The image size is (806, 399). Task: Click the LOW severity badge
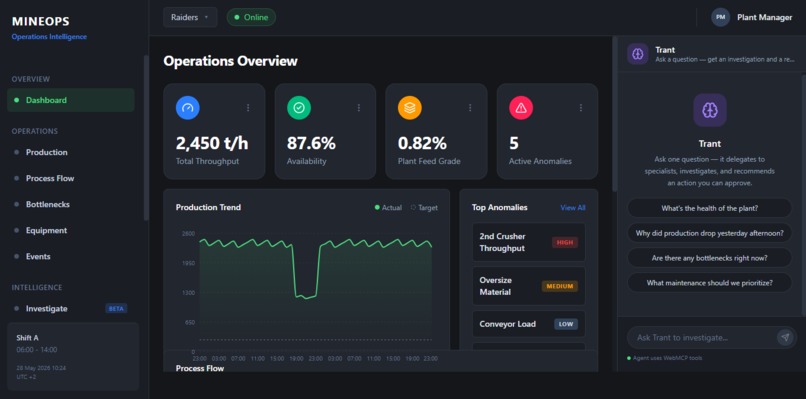click(566, 324)
